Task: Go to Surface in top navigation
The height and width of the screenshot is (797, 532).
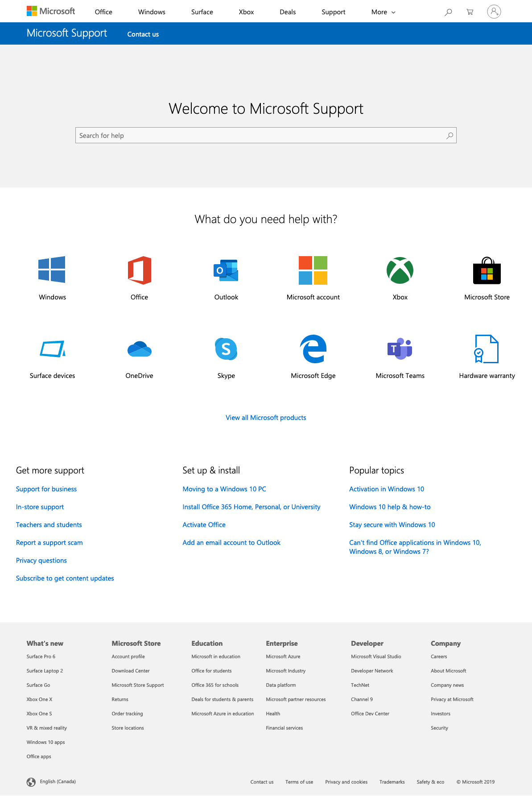Action: tap(202, 12)
